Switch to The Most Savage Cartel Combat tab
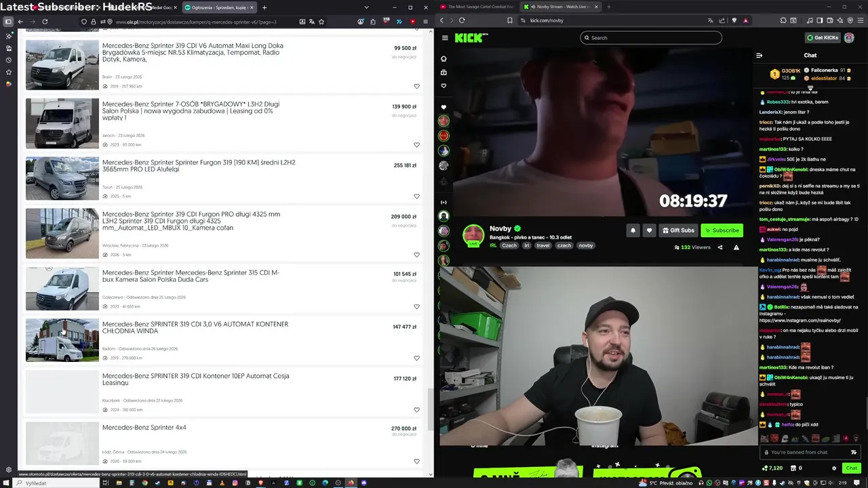Screen dimensions: 868x488 [477, 7]
